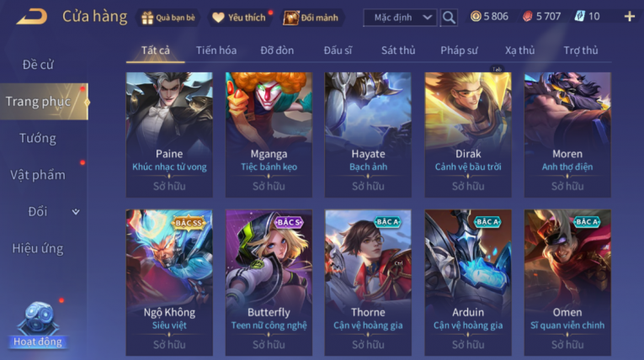Click the golden back arrow icon
The height and width of the screenshot is (360, 644).
(x=32, y=17)
